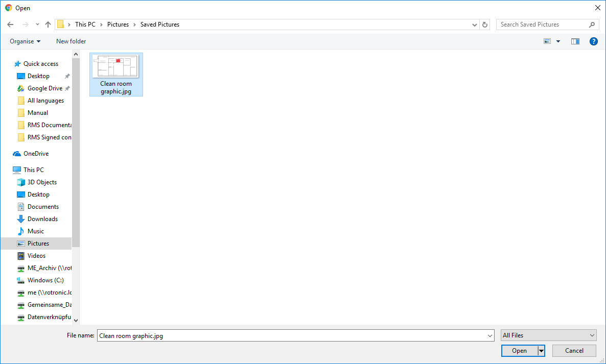This screenshot has height=364, width=606.
Task: Click the navigation pane scrollbar thumb
Action: 76,153
